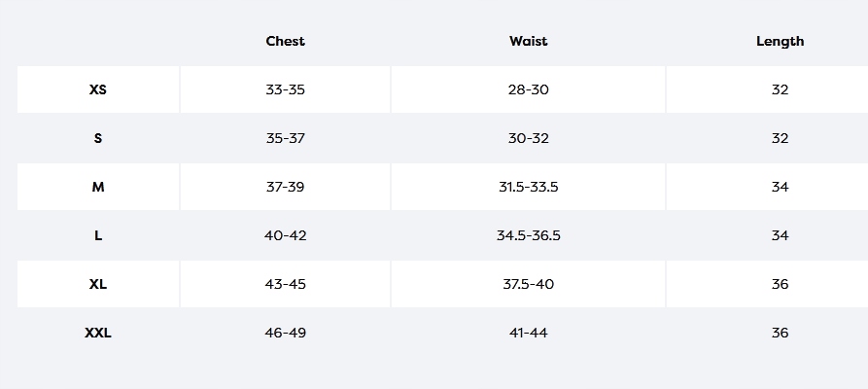Select the L size row label
The image size is (868, 389).
pyautogui.click(x=98, y=235)
